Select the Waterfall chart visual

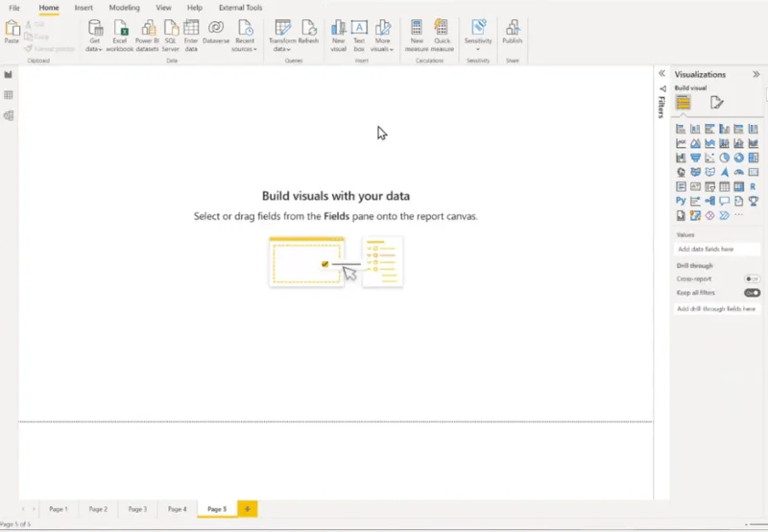(x=681, y=157)
